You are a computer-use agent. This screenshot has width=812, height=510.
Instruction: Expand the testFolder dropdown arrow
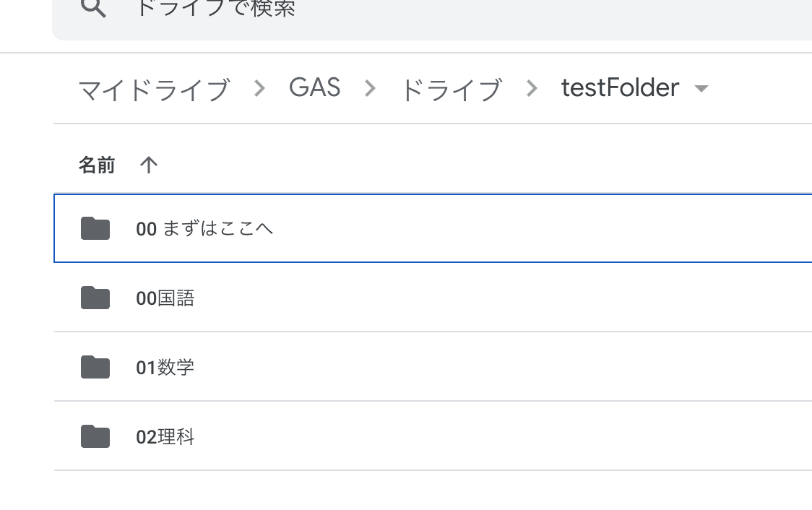coord(701,89)
